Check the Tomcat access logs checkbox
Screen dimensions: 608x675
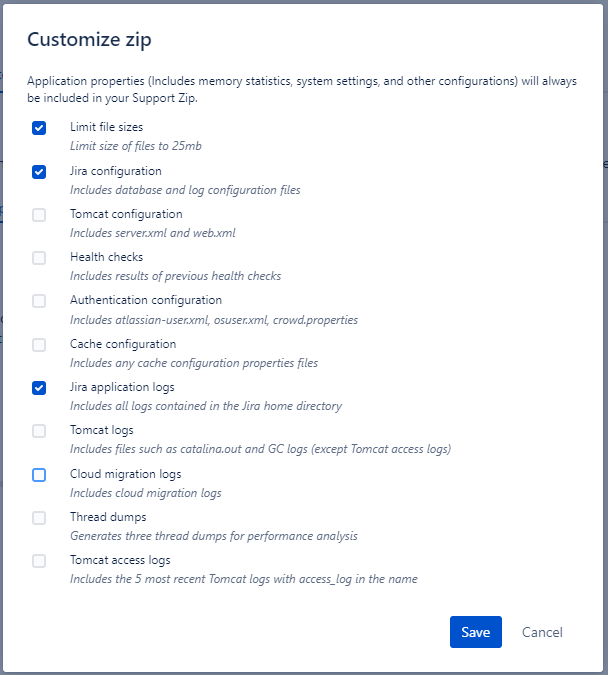(x=39, y=561)
